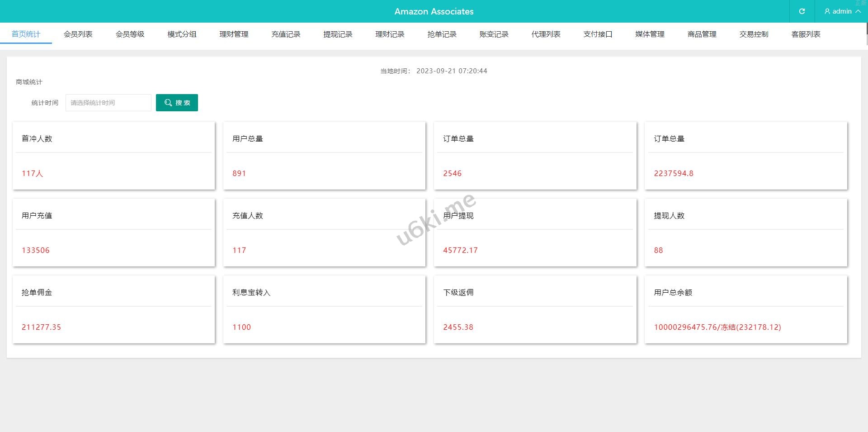
Task: Click the 搜索 search button
Action: click(x=177, y=103)
